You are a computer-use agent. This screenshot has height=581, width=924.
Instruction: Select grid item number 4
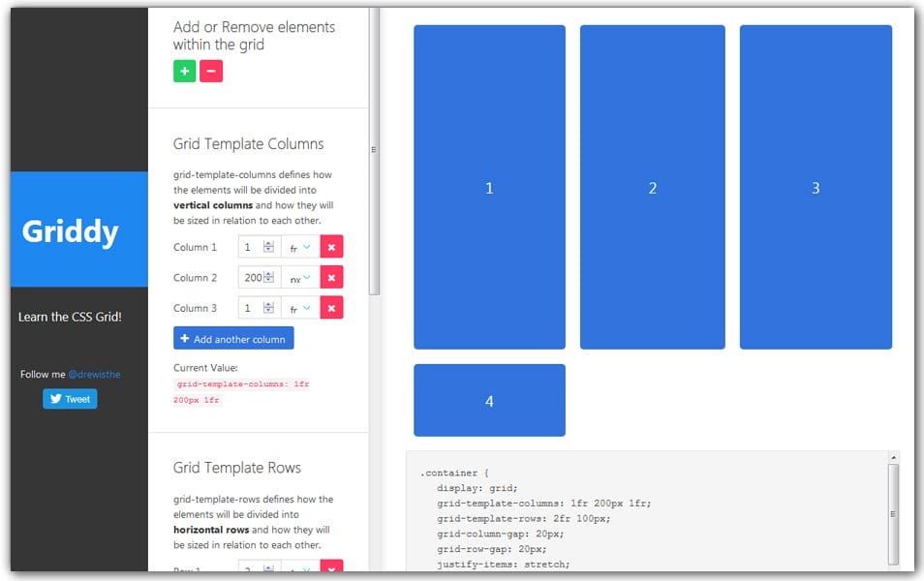click(x=489, y=400)
